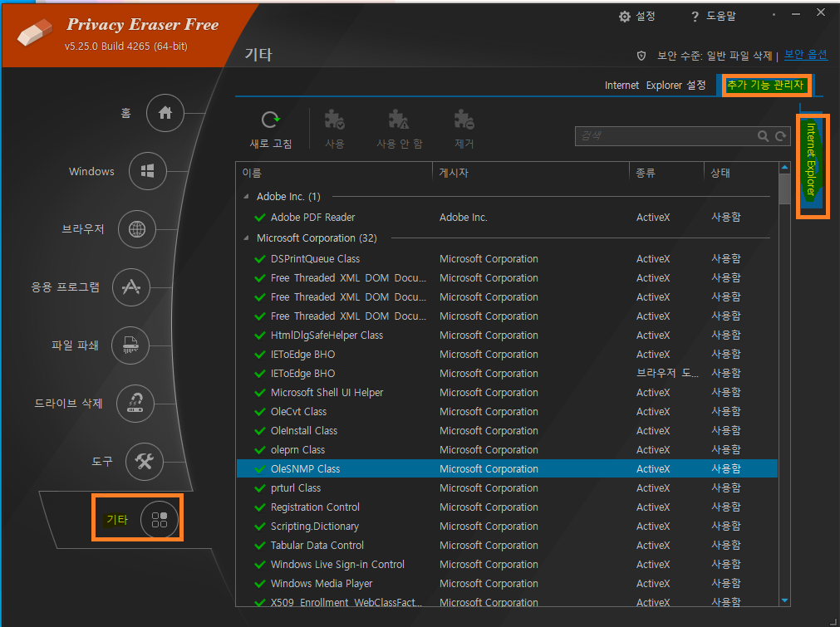Select Windows Live Sign-in Control row
The width and height of the screenshot is (840, 627).
tap(508, 565)
